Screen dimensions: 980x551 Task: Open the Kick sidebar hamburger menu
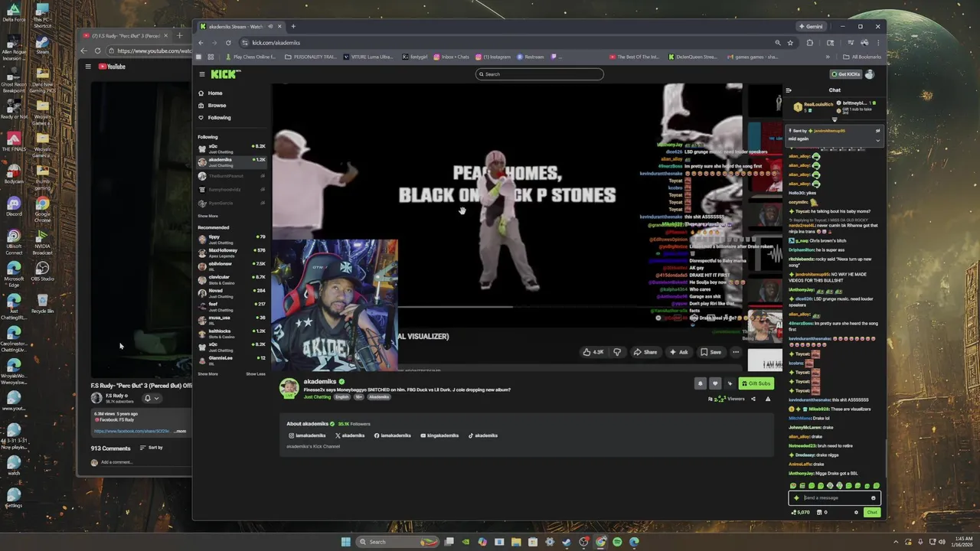(x=202, y=74)
